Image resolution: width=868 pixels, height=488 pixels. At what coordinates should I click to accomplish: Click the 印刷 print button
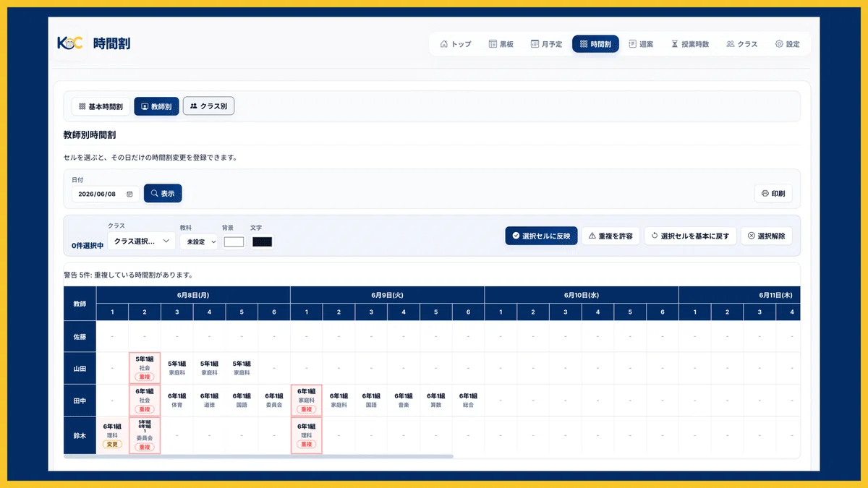(773, 194)
